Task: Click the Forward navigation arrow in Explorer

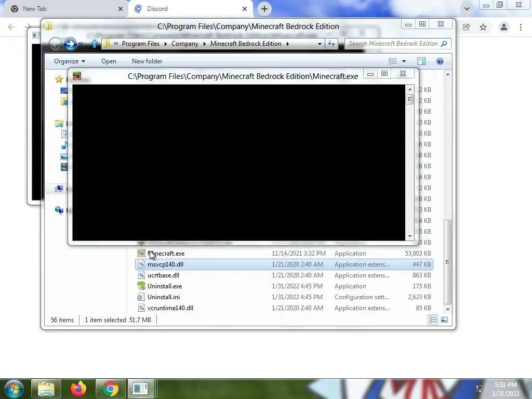Action: pyautogui.click(x=70, y=44)
